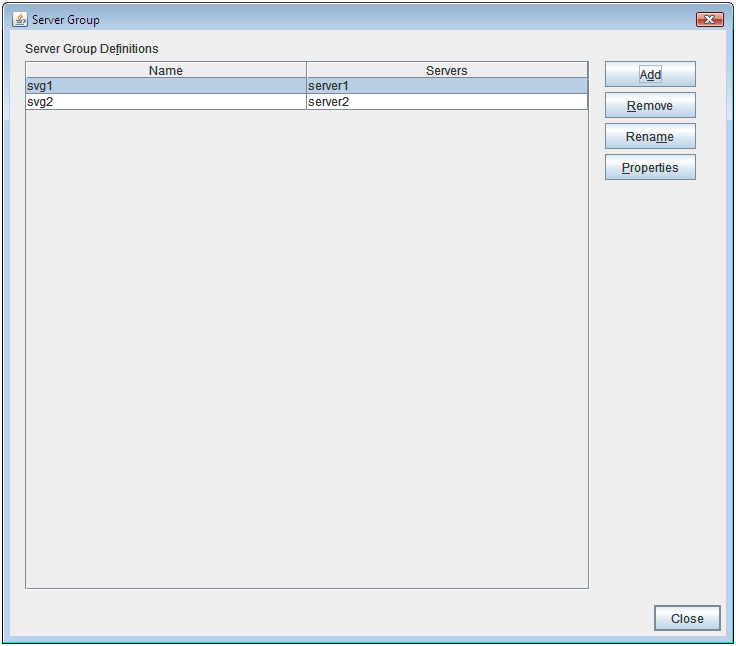Click the Remove button
Viewport: 736px width, 646px height.
(x=650, y=106)
